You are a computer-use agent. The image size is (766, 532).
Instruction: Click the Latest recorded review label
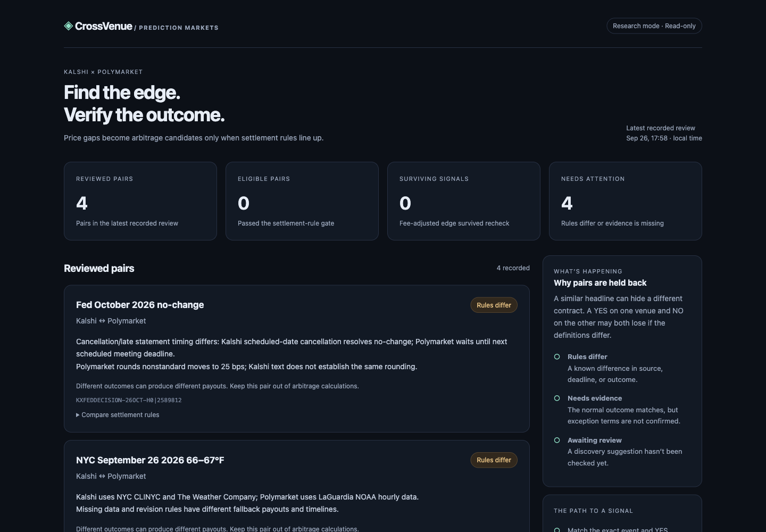[661, 128]
